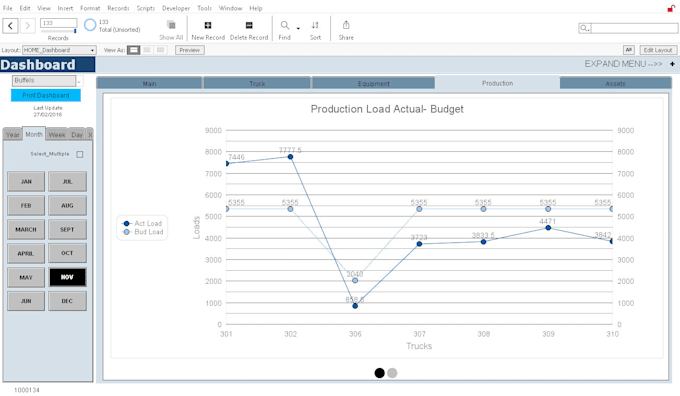This screenshot has width=680, height=396.
Task: Open the Edit menu
Action: [25, 8]
